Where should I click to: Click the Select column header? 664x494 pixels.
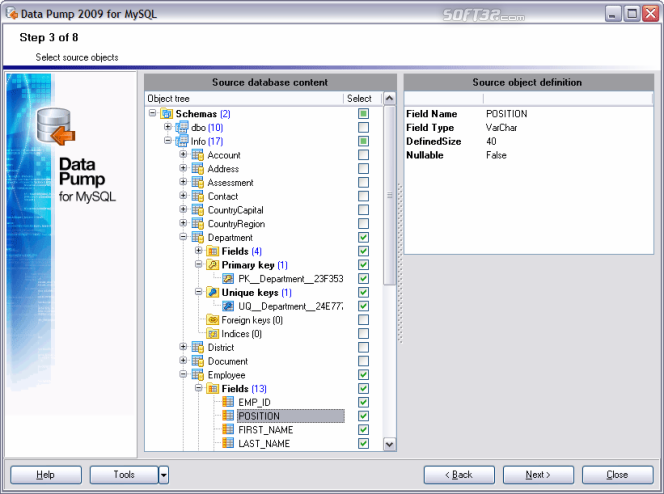point(362,99)
